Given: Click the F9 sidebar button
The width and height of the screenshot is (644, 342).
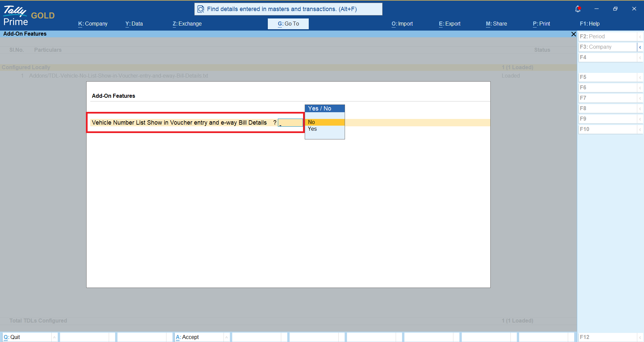Looking at the screenshot, I should (607, 119).
